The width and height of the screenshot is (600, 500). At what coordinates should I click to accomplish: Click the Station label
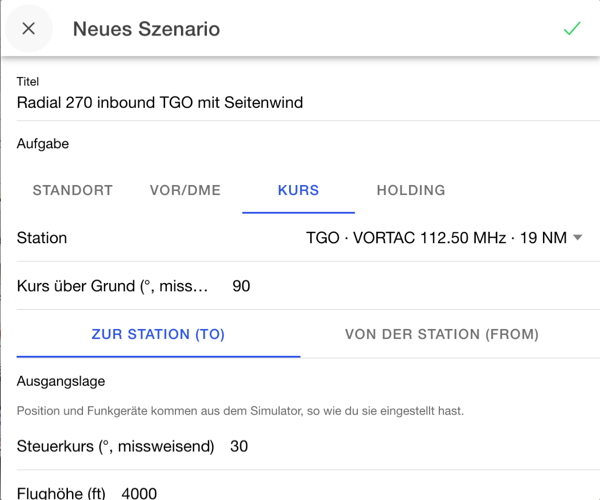point(42,238)
